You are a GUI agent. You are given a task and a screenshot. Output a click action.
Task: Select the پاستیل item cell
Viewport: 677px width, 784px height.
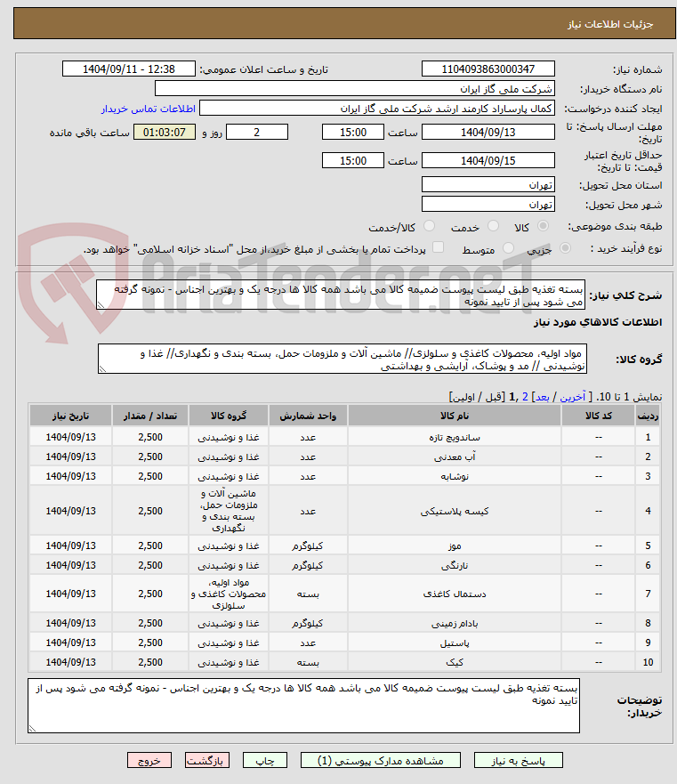click(455, 643)
